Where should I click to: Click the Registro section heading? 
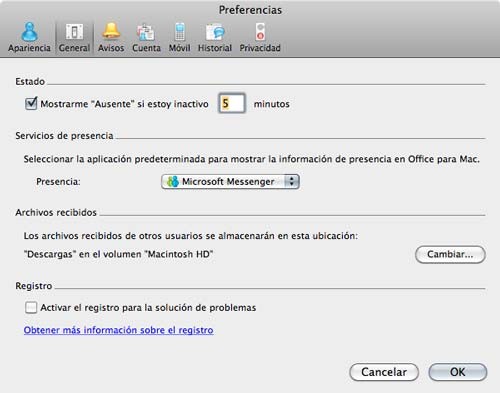(34, 286)
